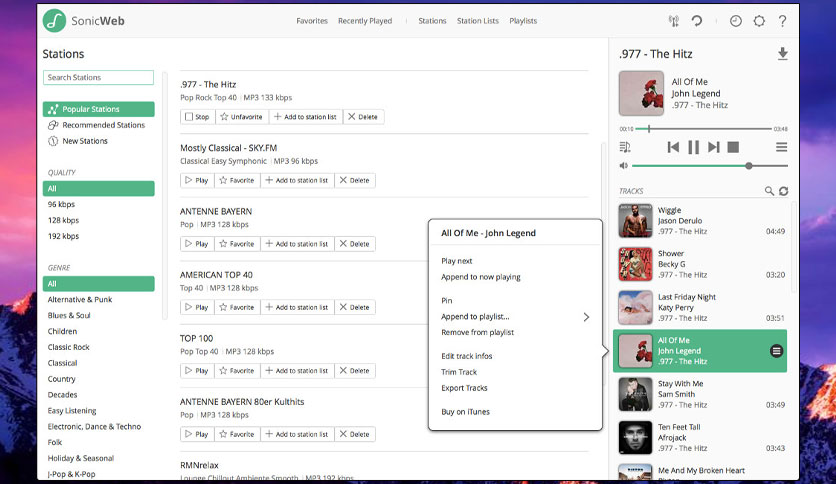Favorite the ANTENNE BAYERN station
The width and height of the screenshot is (836, 484).
click(x=237, y=244)
